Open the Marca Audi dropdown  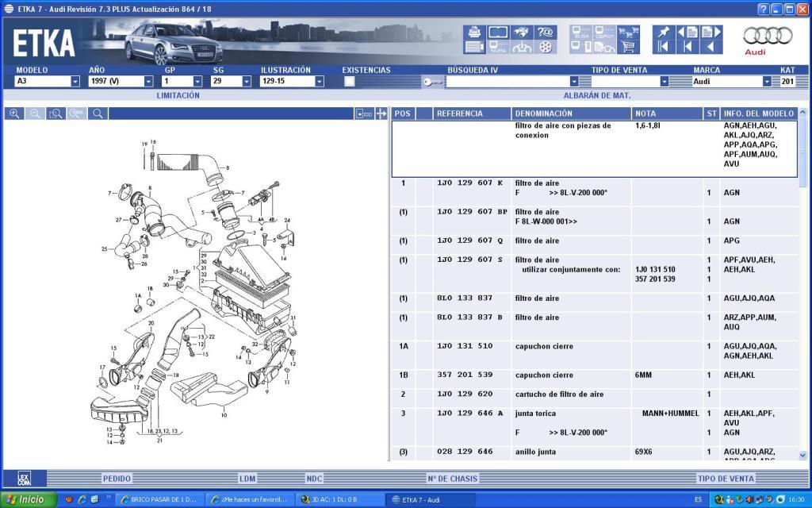pyautogui.click(x=767, y=82)
